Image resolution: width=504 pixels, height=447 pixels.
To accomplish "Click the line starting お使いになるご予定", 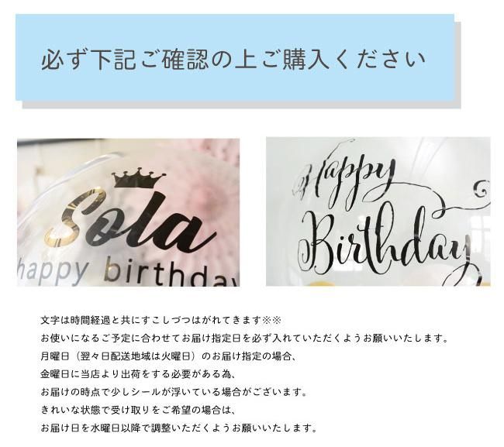I will (244, 338).
